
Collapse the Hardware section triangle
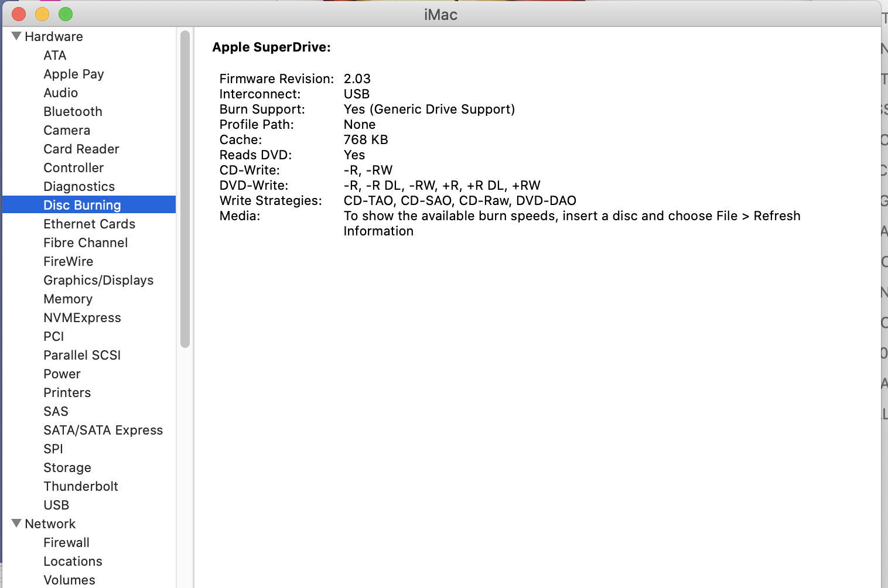click(16, 36)
